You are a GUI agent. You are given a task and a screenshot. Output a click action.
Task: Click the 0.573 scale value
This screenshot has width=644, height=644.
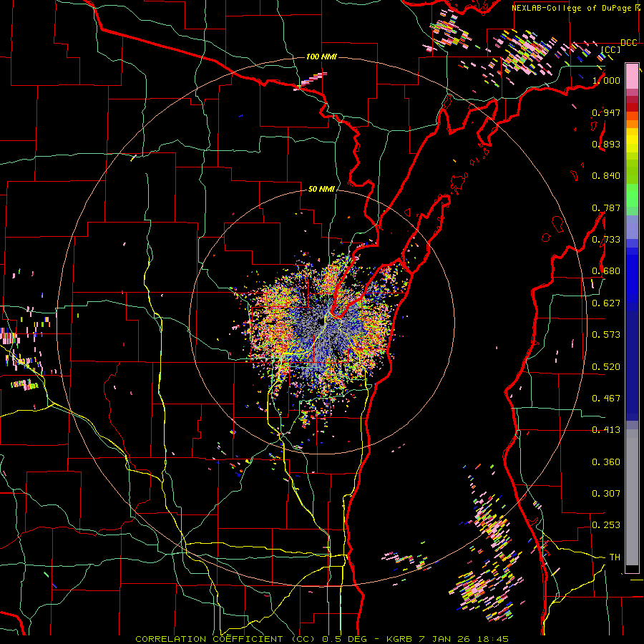606,335
